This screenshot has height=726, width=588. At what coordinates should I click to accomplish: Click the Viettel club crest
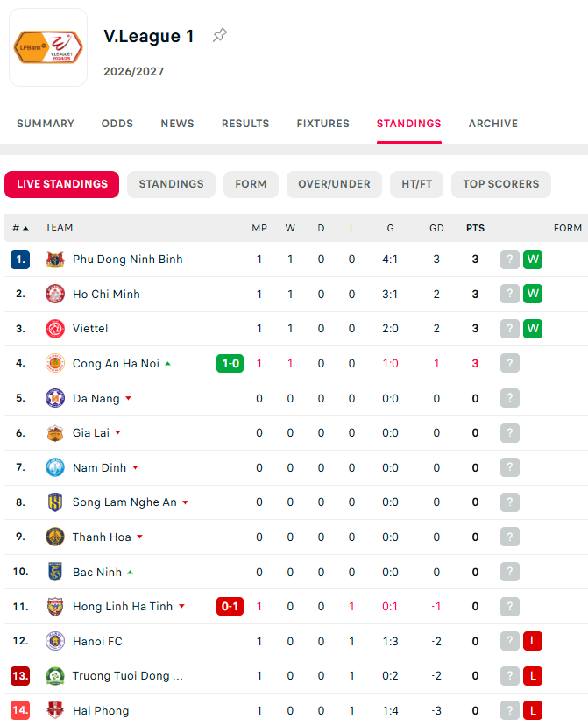coord(55,329)
